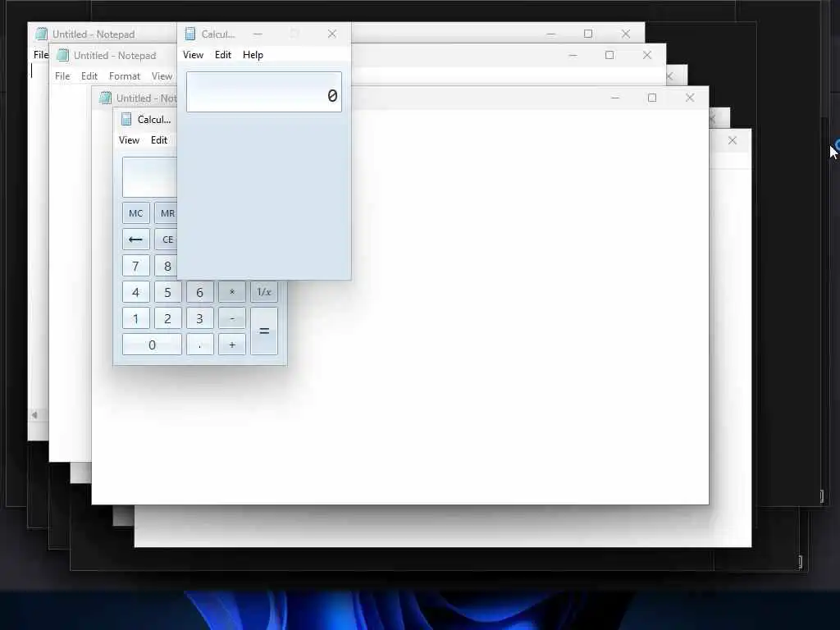
Task: Click the front Calculator display showing 0
Action: [x=264, y=92]
